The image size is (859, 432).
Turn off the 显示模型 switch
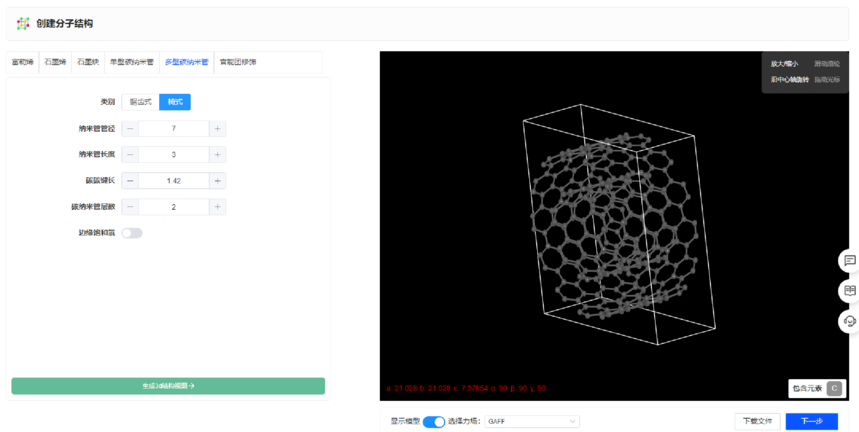(433, 422)
